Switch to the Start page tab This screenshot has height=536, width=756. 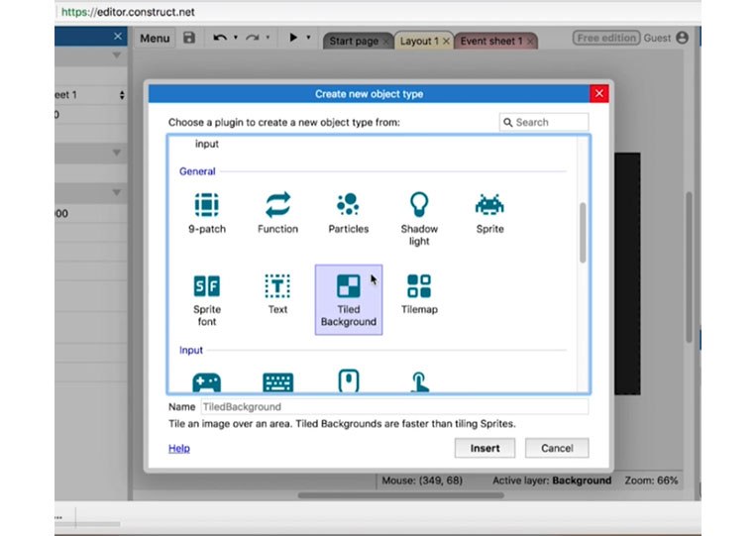pos(354,41)
